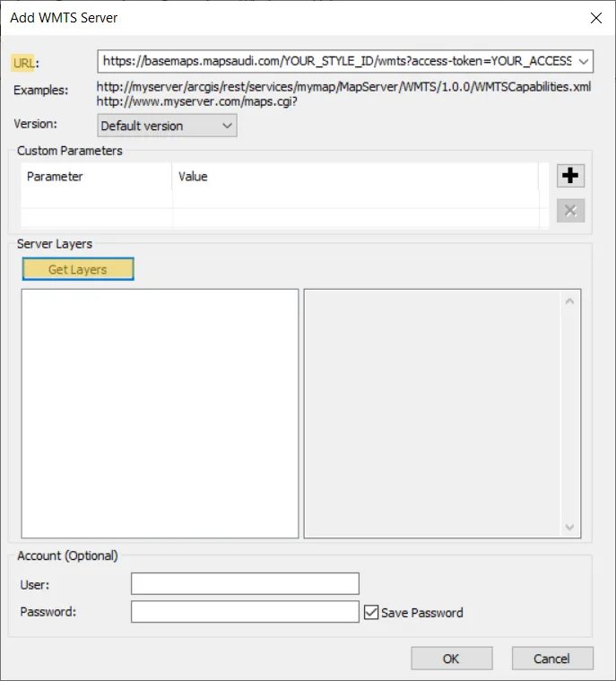Click the Parameter column header
This screenshot has width=616, height=681.
point(96,177)
